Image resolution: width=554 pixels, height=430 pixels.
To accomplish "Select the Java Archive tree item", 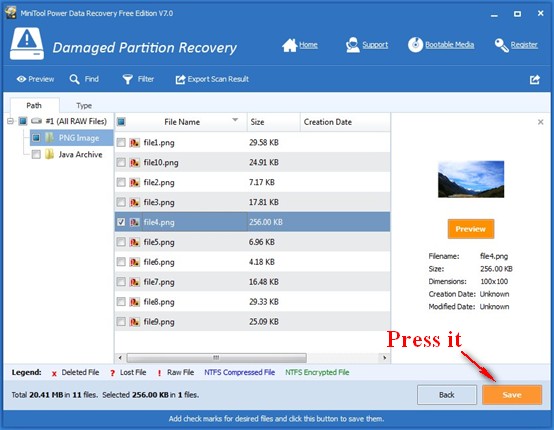I will (x=80, y=154).
